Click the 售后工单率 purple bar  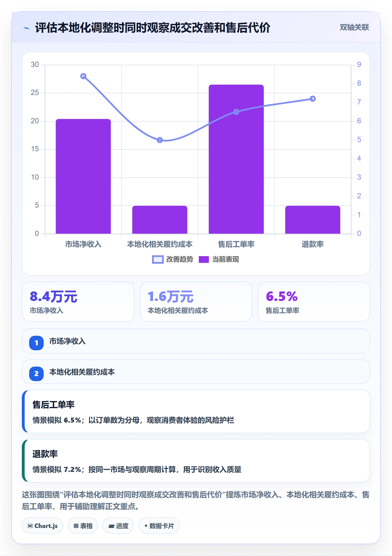(x=236, y=159)
